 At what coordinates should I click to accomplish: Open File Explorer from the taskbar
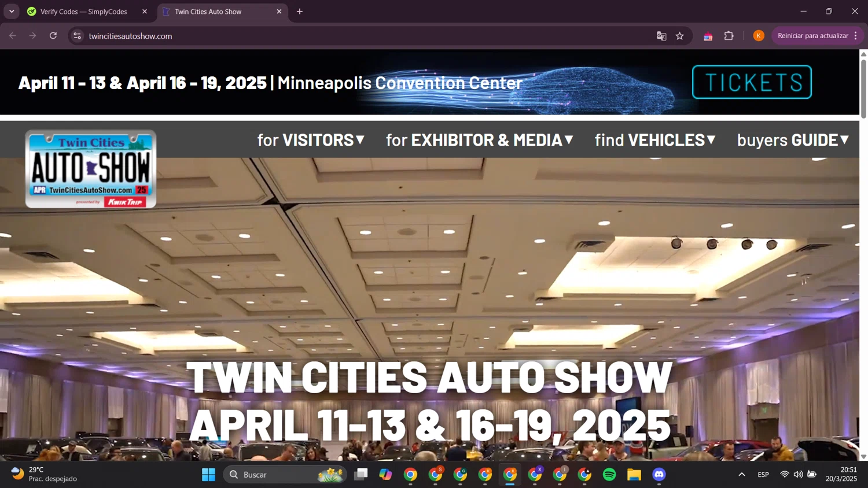tap(634, 475)
